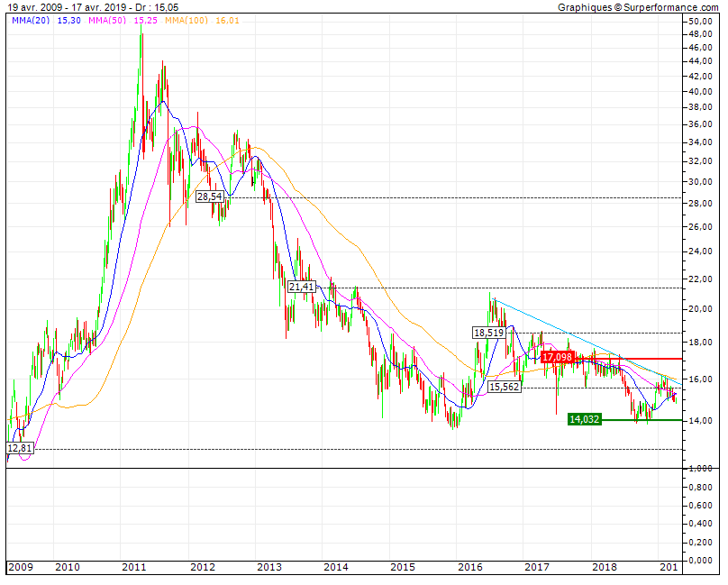Click the date range header text

(94, 7)
